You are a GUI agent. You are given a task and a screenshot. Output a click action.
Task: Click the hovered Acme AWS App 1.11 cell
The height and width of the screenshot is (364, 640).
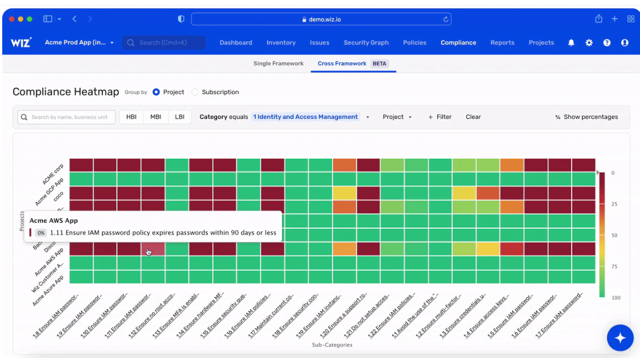tap(153, 249)
